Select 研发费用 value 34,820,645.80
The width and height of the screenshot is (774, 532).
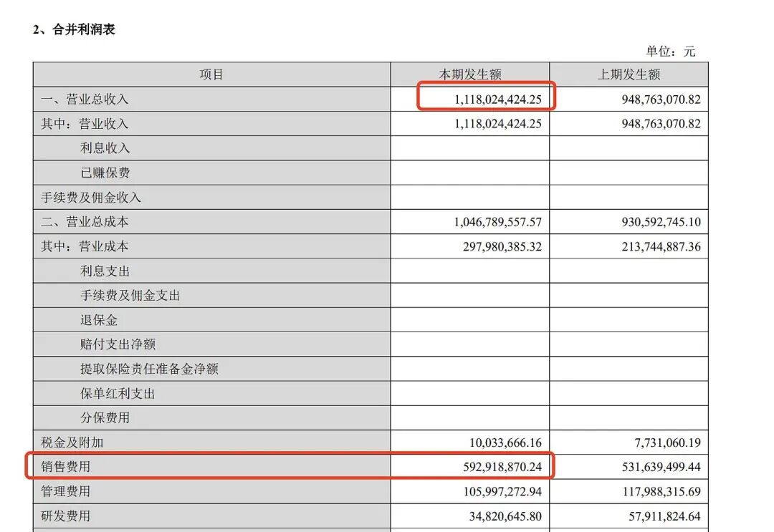click(496, 516)
